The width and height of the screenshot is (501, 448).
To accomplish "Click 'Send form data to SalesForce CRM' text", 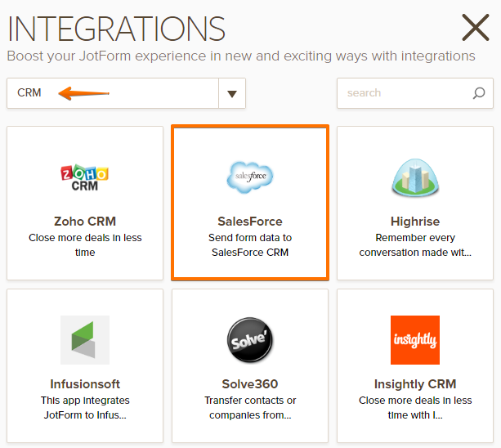I will click(250, 245).
